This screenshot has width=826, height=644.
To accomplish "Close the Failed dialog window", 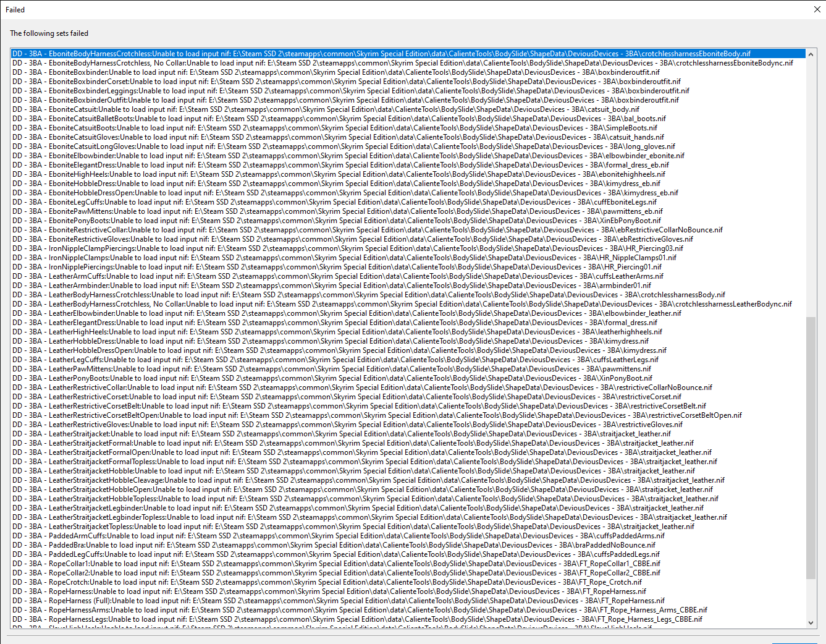I will (817, 9).
